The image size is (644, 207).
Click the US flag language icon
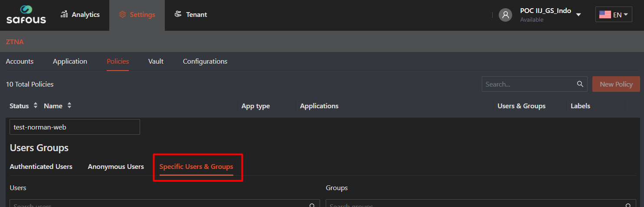click(605, 15)
